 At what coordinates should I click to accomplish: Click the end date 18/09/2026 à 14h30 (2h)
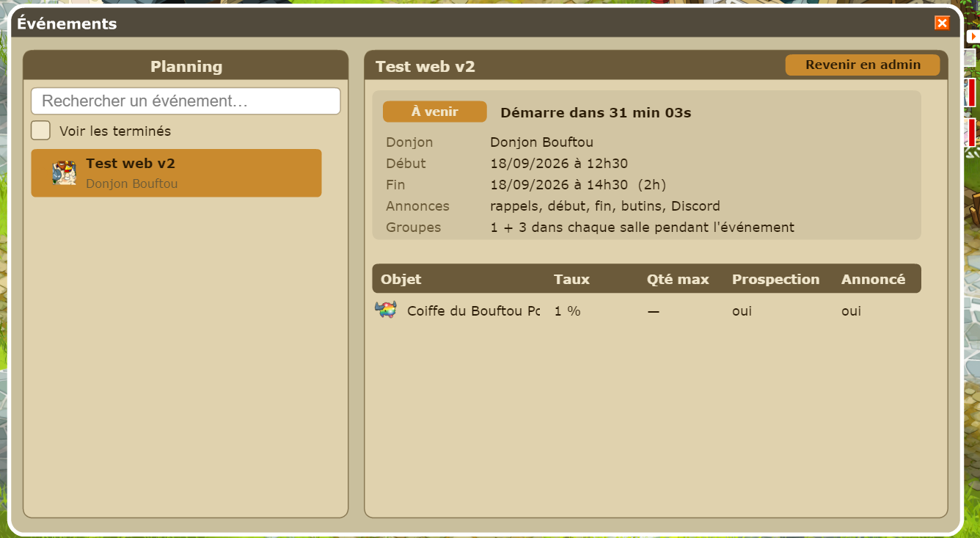point(578,185)
